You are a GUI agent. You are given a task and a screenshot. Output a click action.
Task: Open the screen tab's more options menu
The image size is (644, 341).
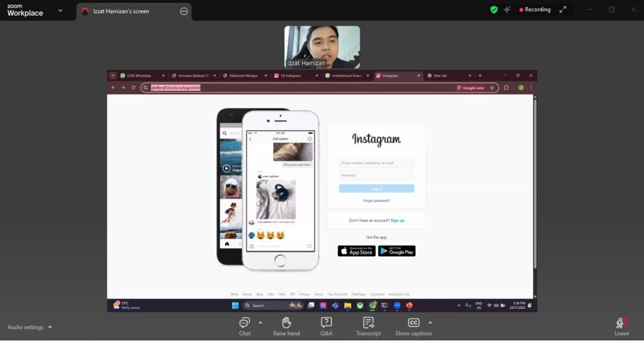pos(184,11)
